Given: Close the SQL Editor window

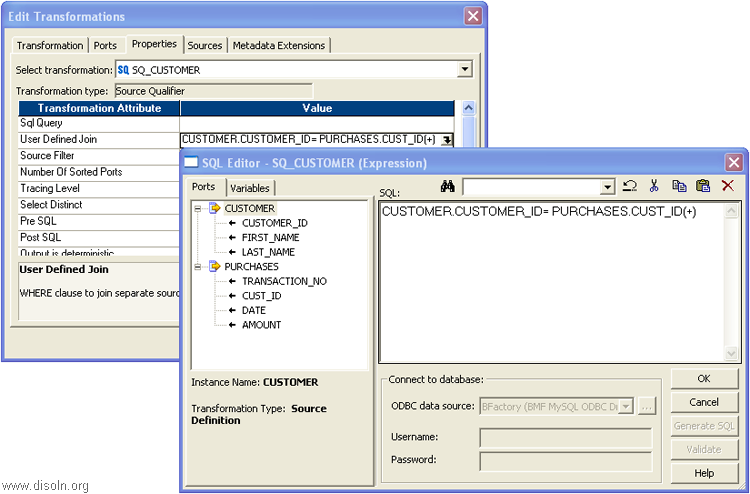Looking at the screenshot, I should [734, 163].
